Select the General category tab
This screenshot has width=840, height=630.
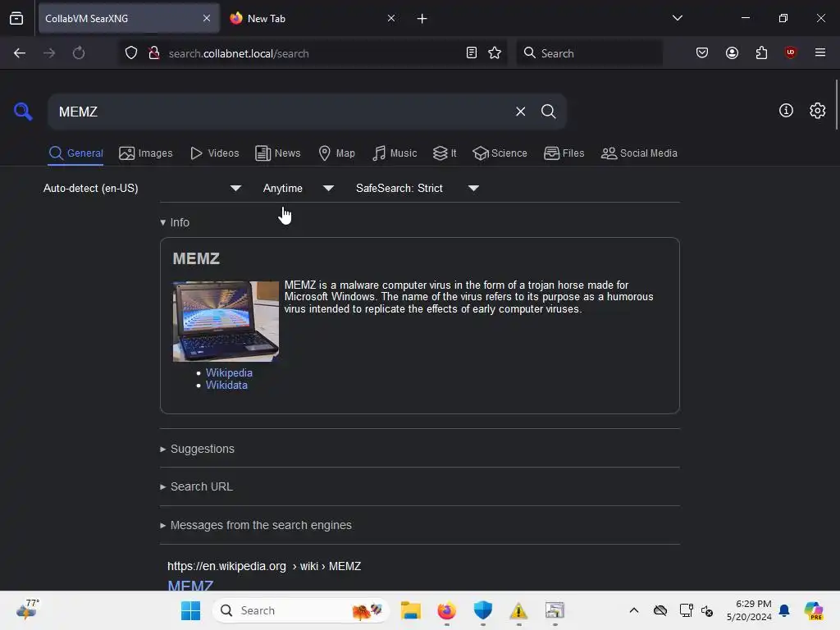pyautogui.click(x=75, y=153)
